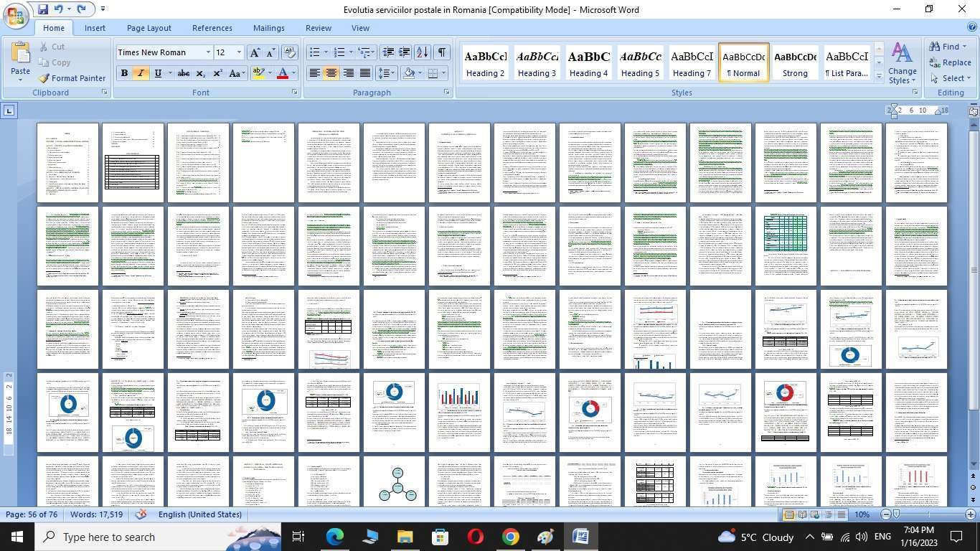Click the proofing errors status icon
This screenshot has width=980, height=551.
tap(141, 514)
